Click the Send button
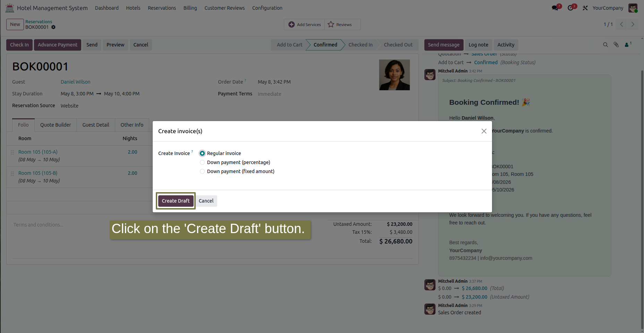 click(x=92, y=45)
